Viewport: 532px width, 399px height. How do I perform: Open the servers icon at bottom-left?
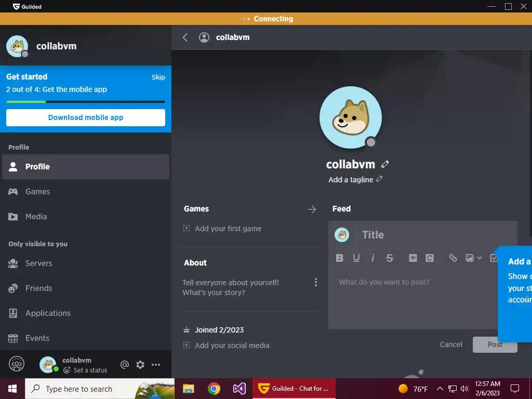pos(17,364)
